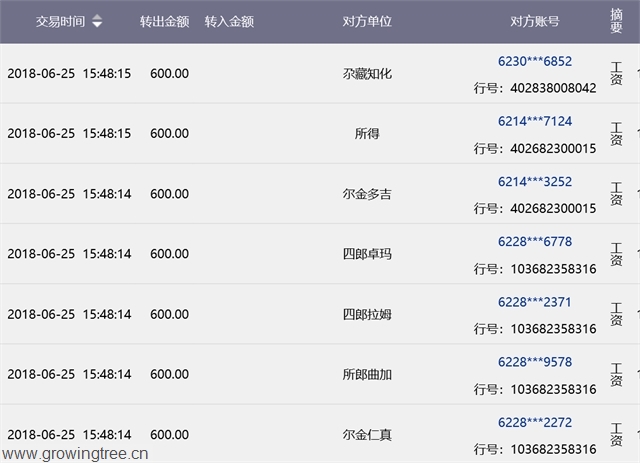Open account link 6228***9578

point(534,361)
